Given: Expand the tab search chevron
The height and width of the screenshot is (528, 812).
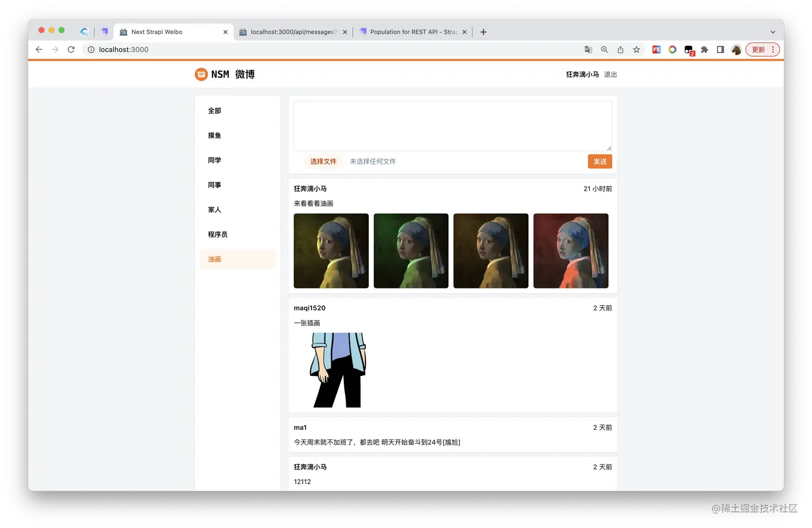Looking at the screenshot, I should [773, 32].
